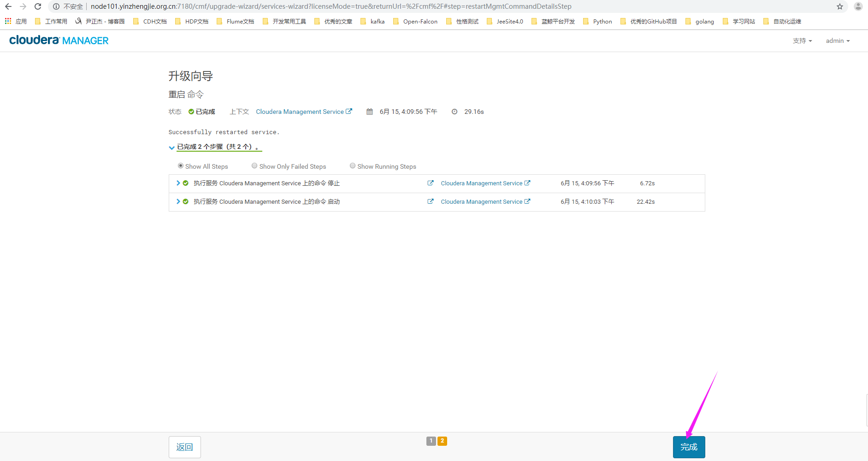The width and height of the screenshot is (868, 461).
Task: Select Show Only Failed Steps radio
Action: [254, 166]
